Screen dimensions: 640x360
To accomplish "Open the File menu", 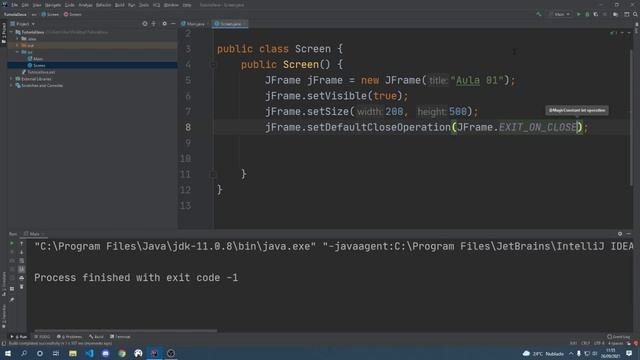I will (x=14, y=5).
